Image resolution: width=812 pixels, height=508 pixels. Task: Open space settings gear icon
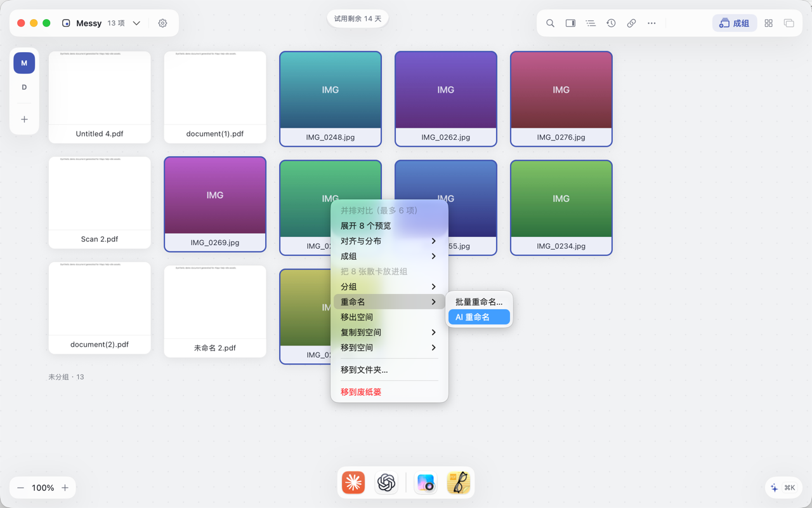(162, 23)
